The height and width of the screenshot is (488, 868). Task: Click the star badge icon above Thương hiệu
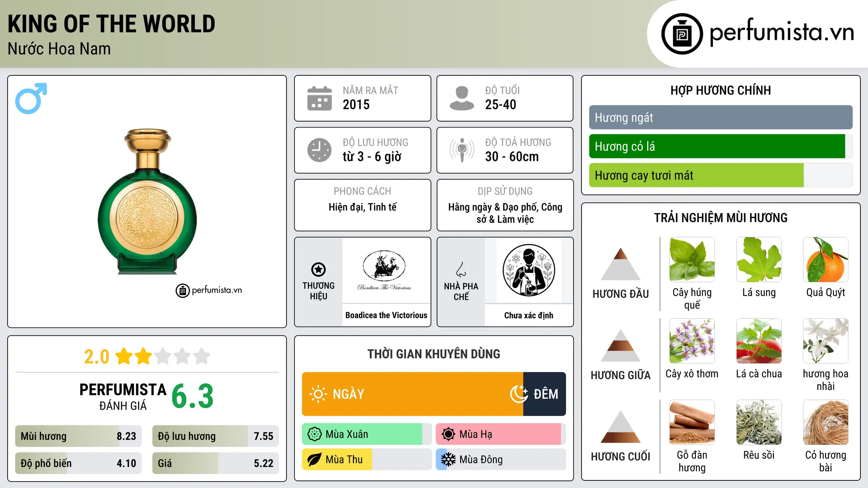pos(318,269)
